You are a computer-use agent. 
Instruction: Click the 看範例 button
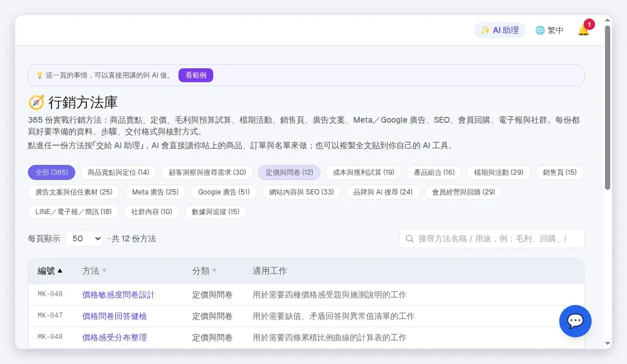point(195,75)
